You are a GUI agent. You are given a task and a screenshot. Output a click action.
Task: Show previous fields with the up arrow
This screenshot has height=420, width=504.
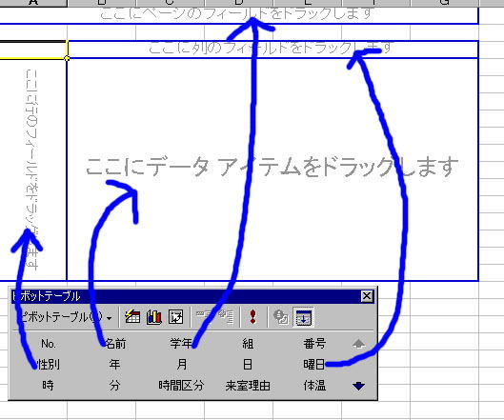click(359, 344)
